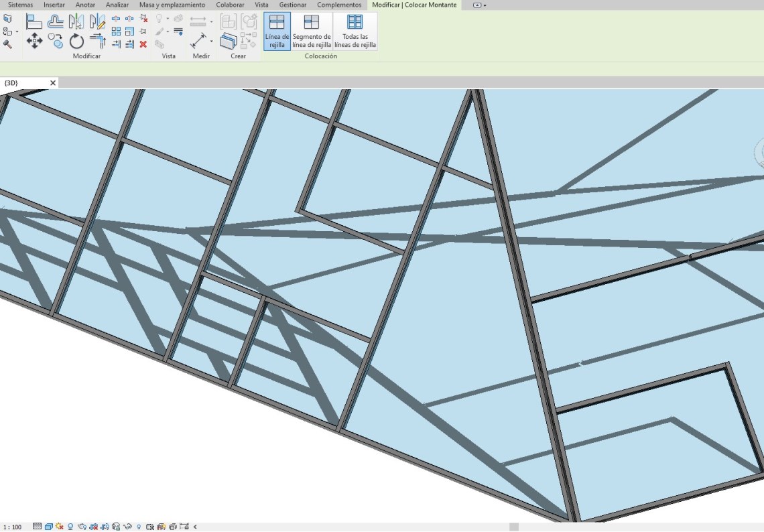Click the red Delete X icon

click(143, 44)
